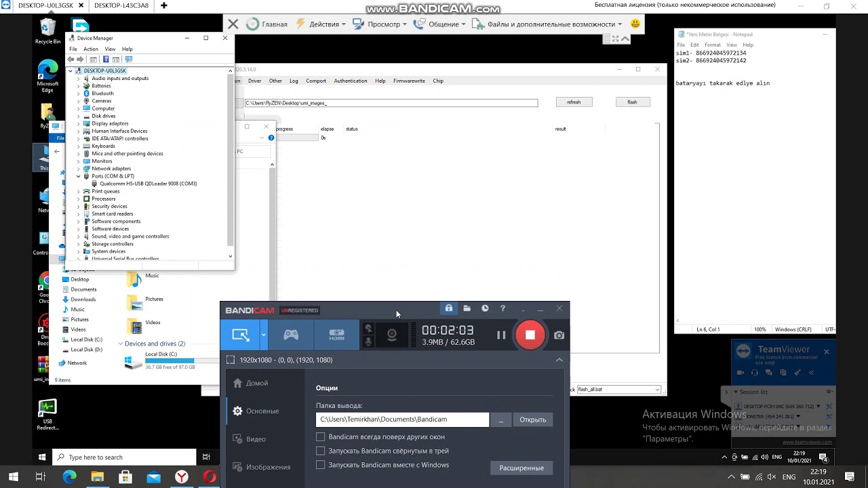Open Bandicam help question mark
868x488 pixels.
click(502, 308)
